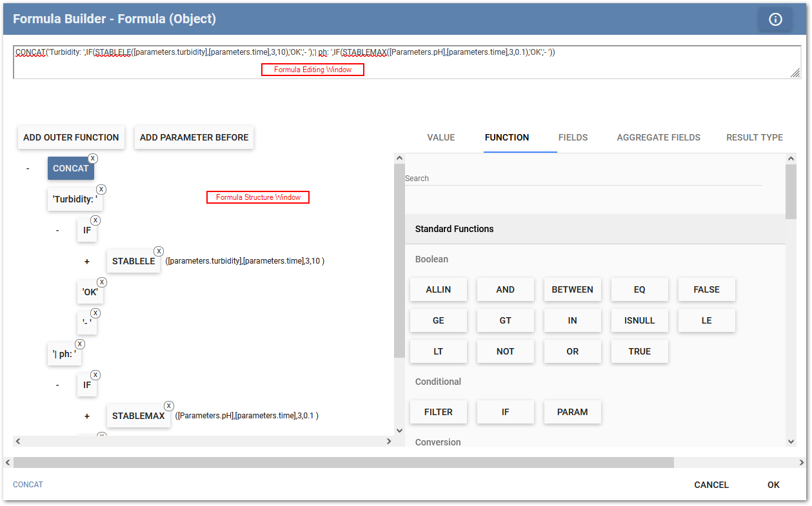Delete the 'OK' value using X icon
Image resolution: width=812 pixels, height=506 pixels.
[102, 282]
